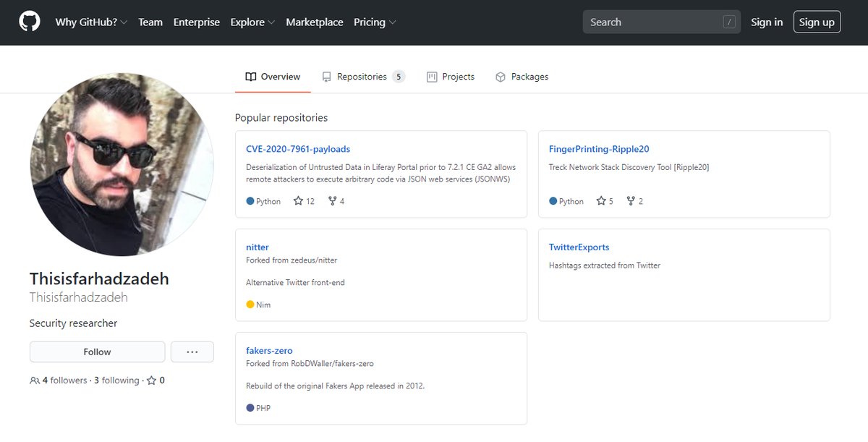868x442 pixels.
Task: Open the FingerPrinting-Ripple20 repository
Action: point(599,149)
